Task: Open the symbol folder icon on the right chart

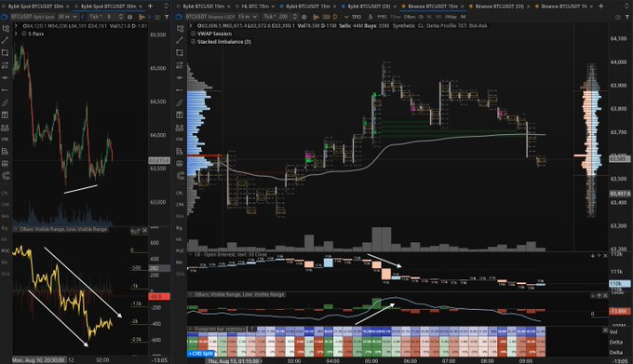Action: tap(180, 17)
